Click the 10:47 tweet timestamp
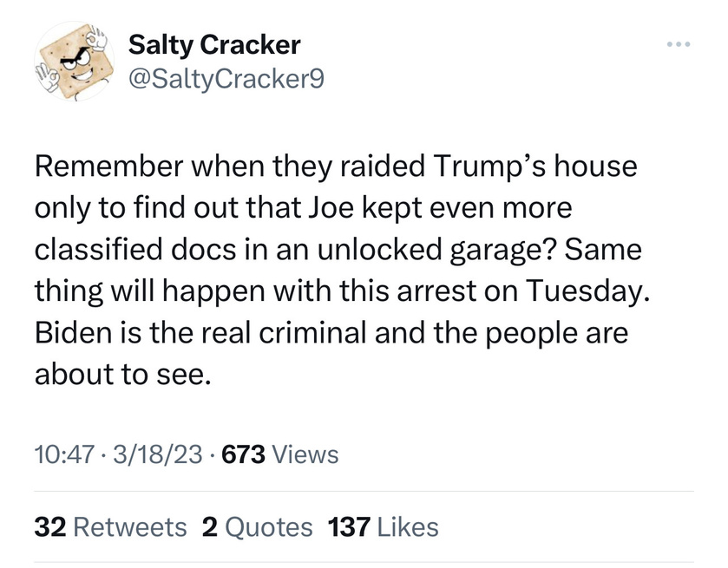 tap(64, 454)
